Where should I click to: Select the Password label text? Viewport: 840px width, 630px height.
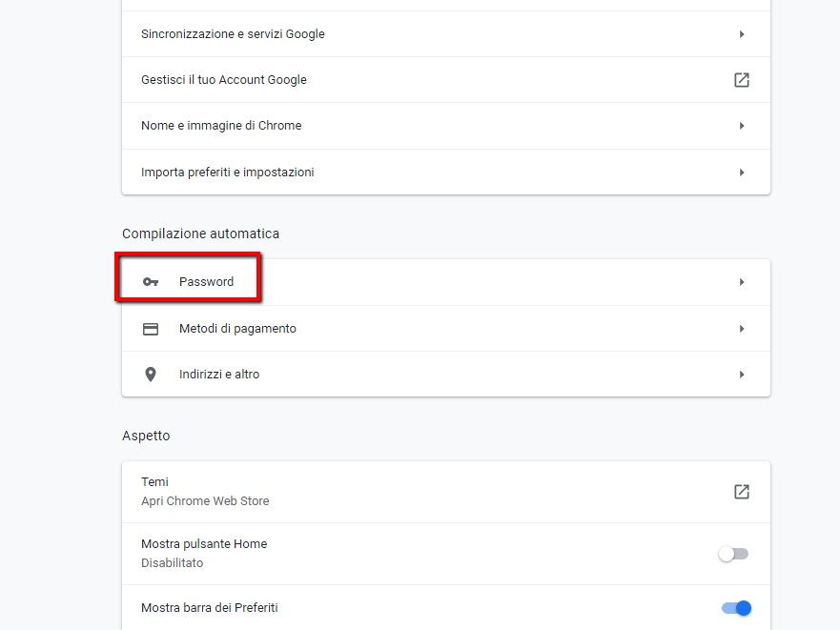(x=206, y=282)
